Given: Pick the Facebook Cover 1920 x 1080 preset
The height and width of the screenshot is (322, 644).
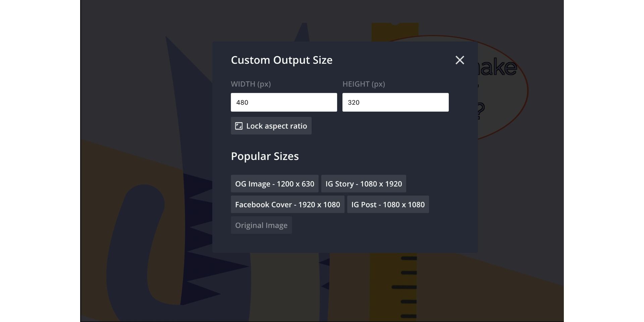Looking at the screenshot, I should (287, 205).
